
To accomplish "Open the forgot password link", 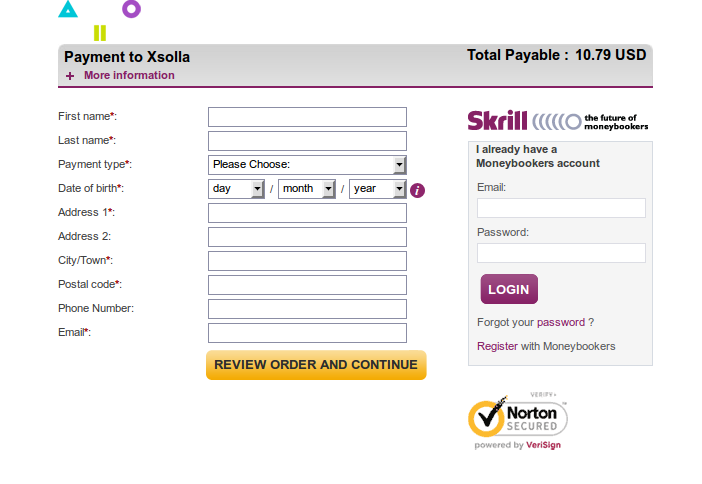I will pos(561,322).
